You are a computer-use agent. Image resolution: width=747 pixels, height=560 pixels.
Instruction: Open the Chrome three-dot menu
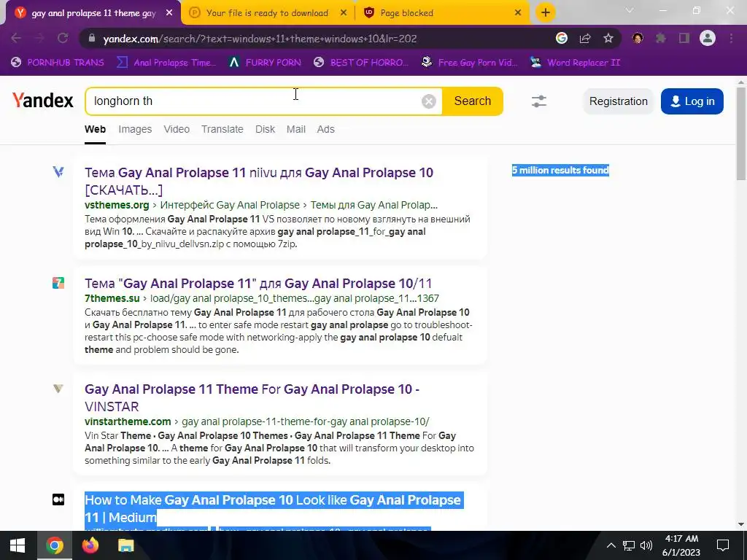tap(731, 39)
